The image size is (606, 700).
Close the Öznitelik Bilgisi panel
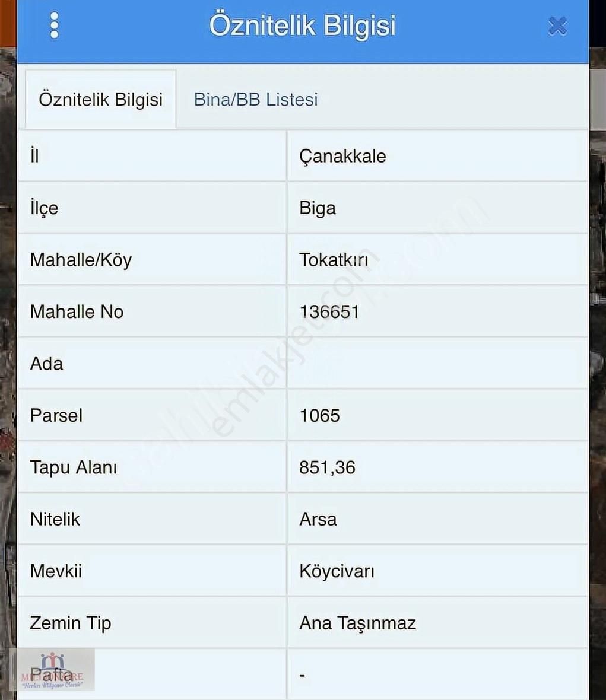pyautogui.click(x=557, y=26)
